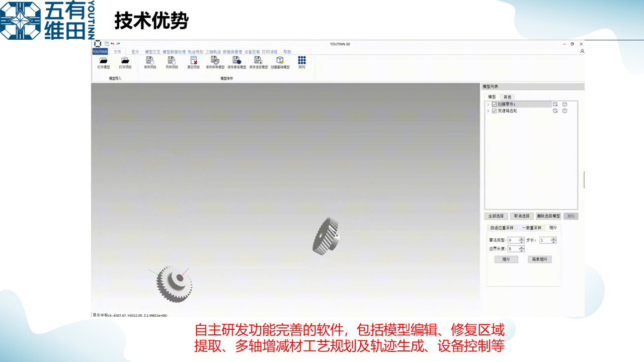Open the 帮助 ribbon tab

coord(287,52)
